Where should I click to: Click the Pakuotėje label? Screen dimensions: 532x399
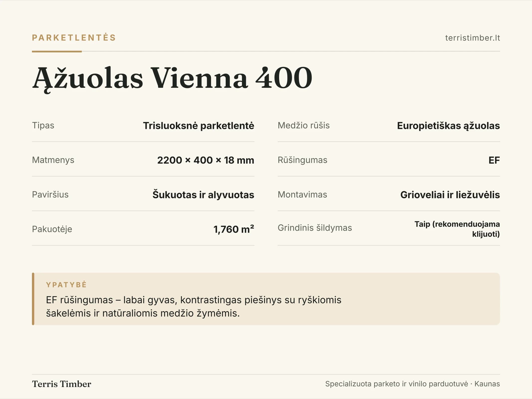tap(52, 229)
